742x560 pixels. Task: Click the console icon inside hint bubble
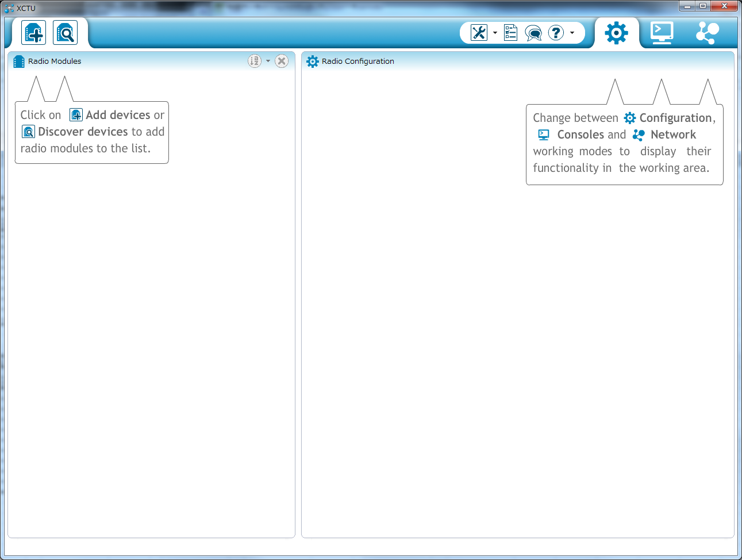(544, 135)
